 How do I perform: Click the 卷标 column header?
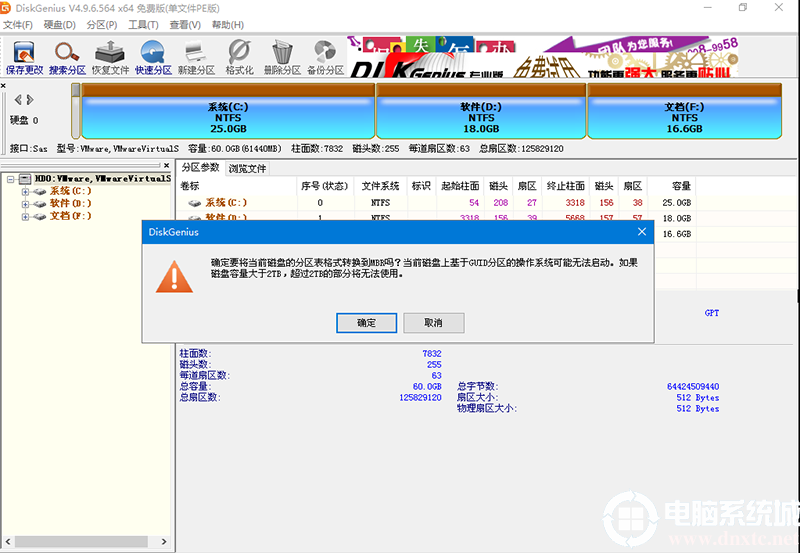(237, 186)
